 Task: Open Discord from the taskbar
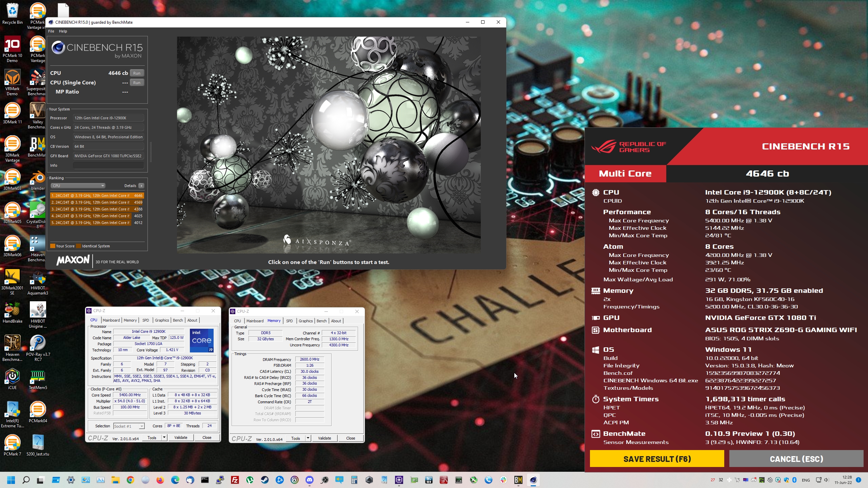click(x=310, y=480)
